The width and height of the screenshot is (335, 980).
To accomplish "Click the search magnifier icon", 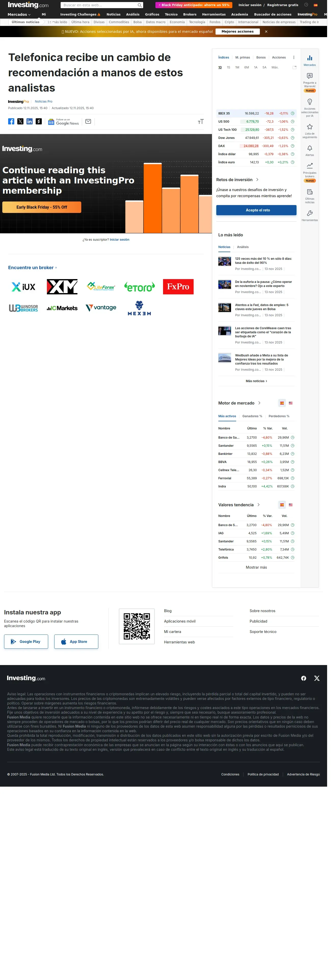I will point(140,5).
